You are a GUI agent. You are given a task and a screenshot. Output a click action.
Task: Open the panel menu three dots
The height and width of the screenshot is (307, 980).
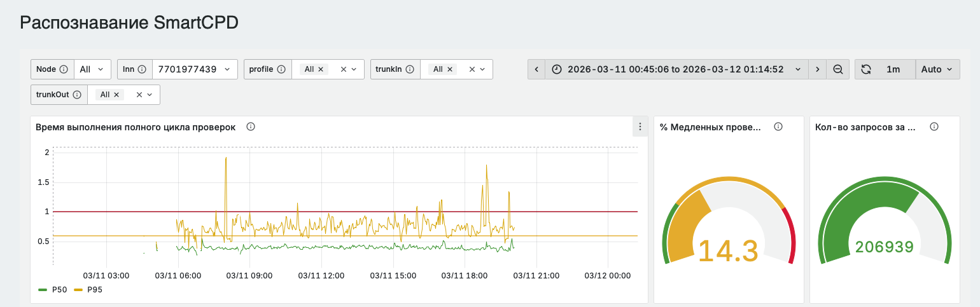(x=640, y=126)
